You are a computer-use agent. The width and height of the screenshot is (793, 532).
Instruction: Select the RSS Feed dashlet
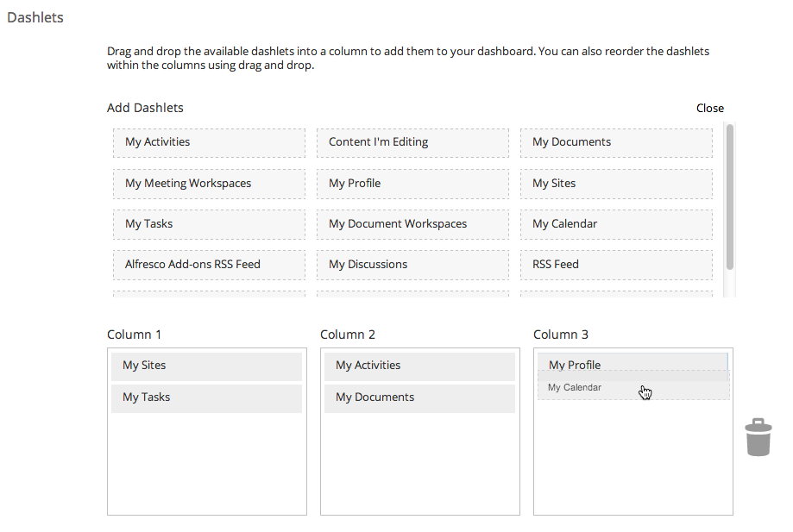point(615,264)
